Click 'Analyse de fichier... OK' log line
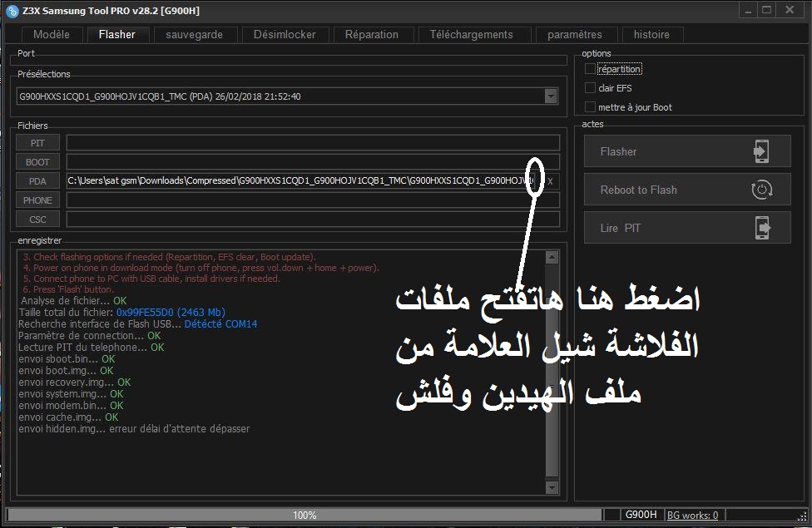The height and width of the screenshot is (528, 812). (x=73, y=301)
